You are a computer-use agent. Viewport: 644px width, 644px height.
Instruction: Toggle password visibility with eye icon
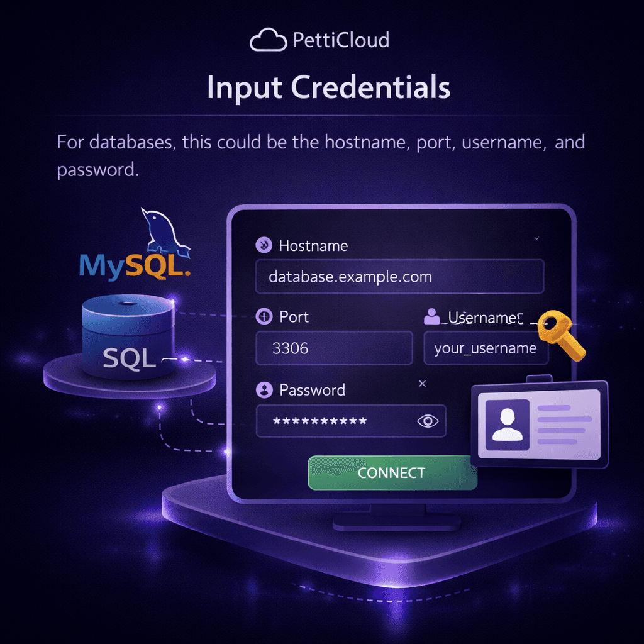point(428,421)
